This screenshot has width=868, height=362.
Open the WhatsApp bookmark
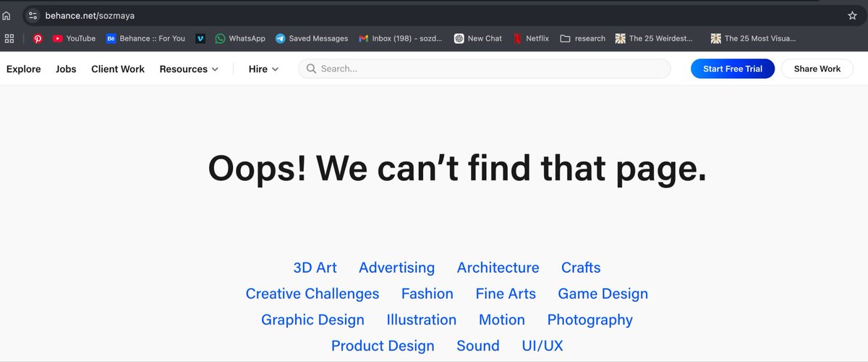tap(240, 38)
